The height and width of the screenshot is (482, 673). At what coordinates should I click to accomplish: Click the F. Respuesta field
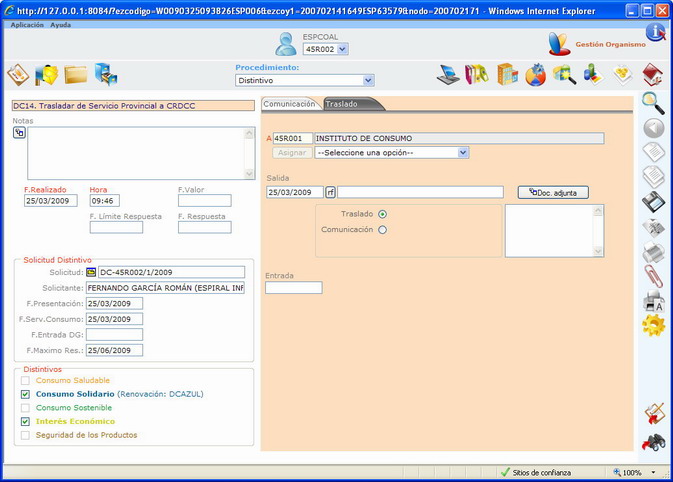(x=205, y=227)
